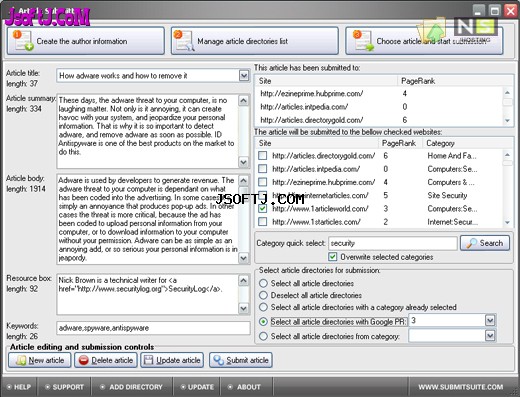Click the Update article button
This screenshot has height=397, width=520.
[x=172, y=360]
